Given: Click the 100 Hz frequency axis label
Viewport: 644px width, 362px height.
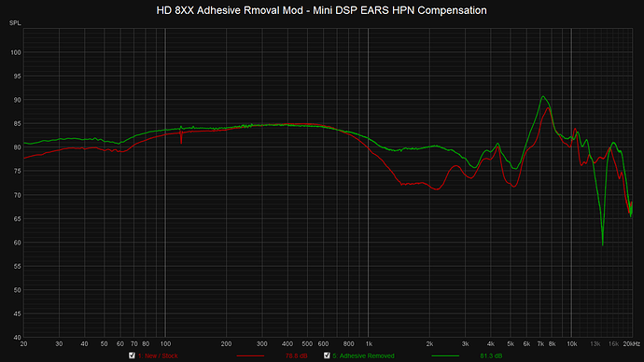Looking at the screenshot, I should click(x=165, y=344).
